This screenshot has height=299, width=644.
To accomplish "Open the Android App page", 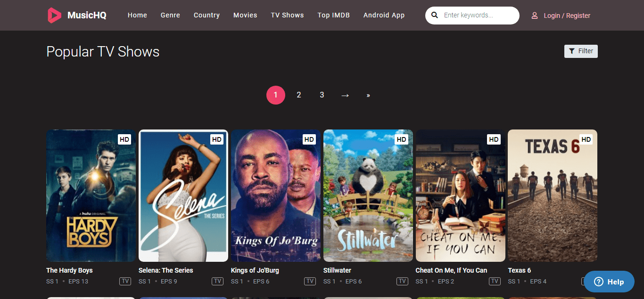I will [x=384, y=16].
